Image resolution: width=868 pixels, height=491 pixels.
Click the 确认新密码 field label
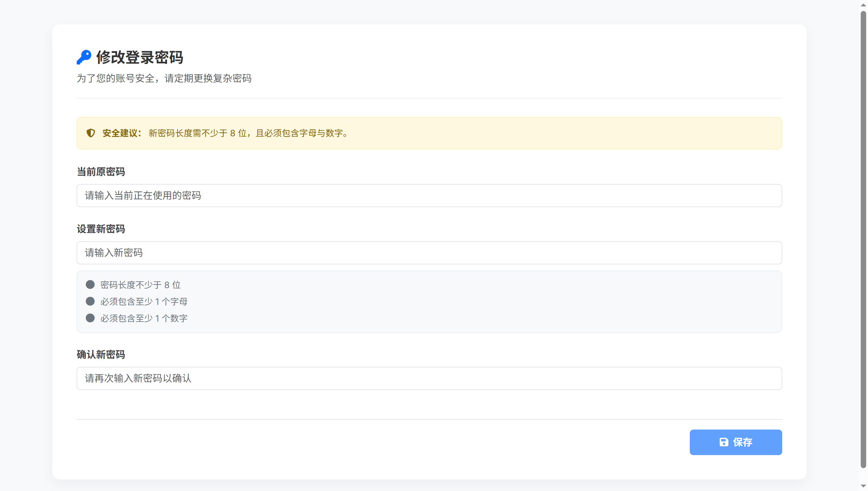pyautogui.click(x=101, y=354)
